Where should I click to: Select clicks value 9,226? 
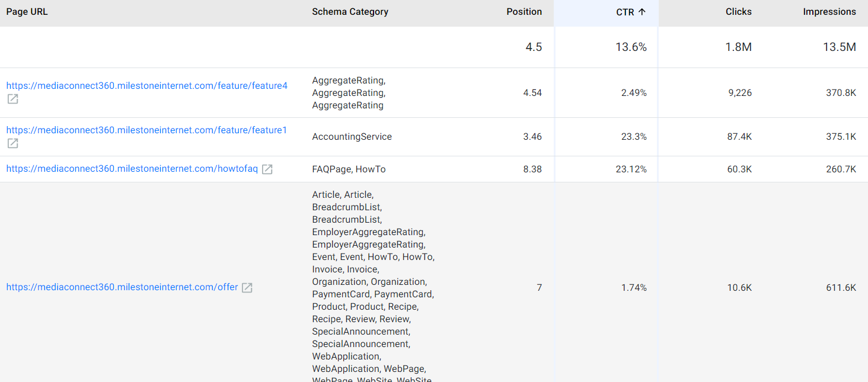pos(741,93)
